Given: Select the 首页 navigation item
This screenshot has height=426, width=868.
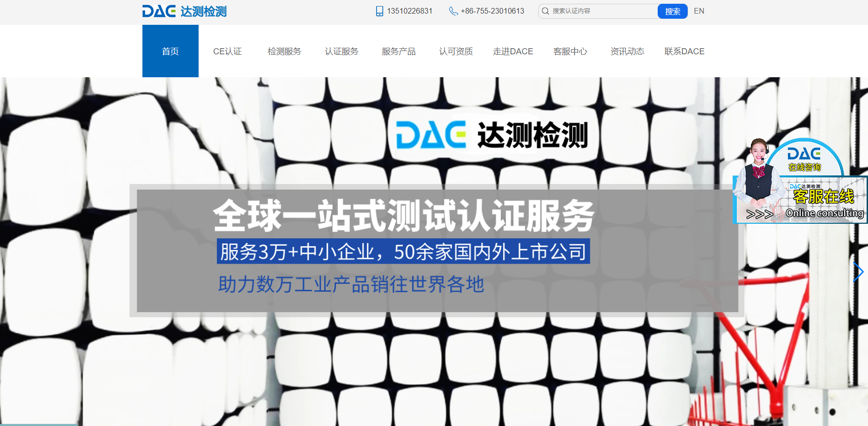Looking at the screenshot, I should point(170,51).
